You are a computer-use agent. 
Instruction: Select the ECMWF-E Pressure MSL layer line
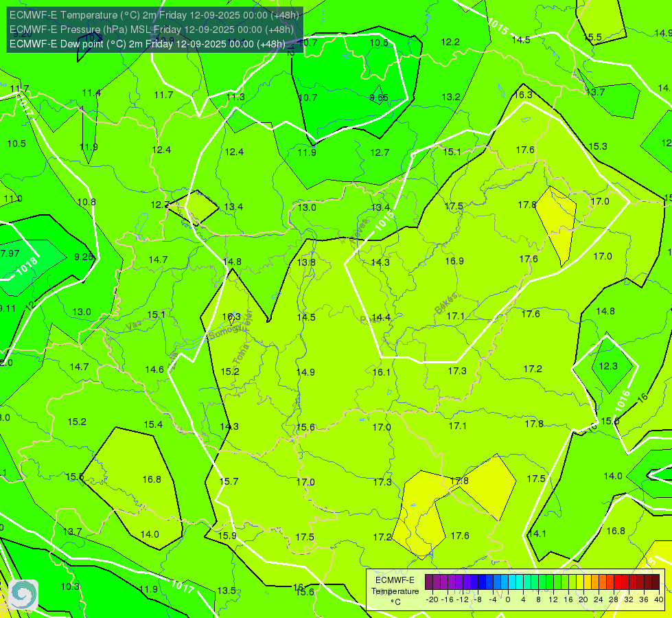[151, 30]
